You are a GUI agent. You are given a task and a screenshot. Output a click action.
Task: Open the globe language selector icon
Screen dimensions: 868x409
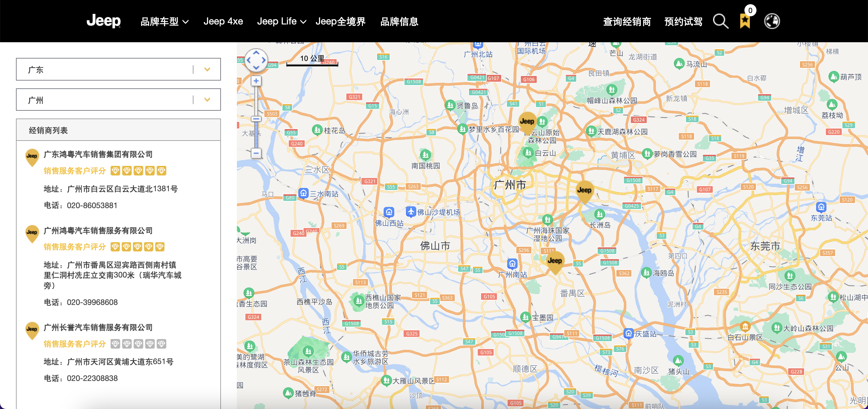(x=772, y=21)
